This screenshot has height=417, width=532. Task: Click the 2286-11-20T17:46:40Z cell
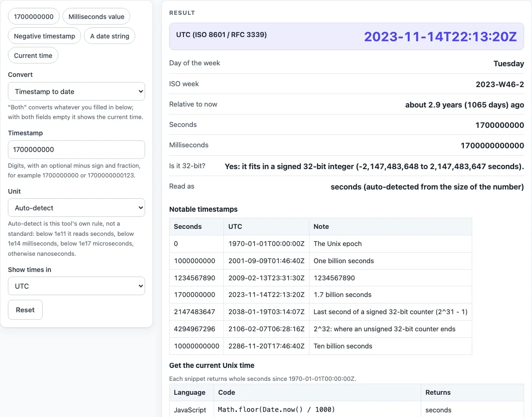click(266, 346)
